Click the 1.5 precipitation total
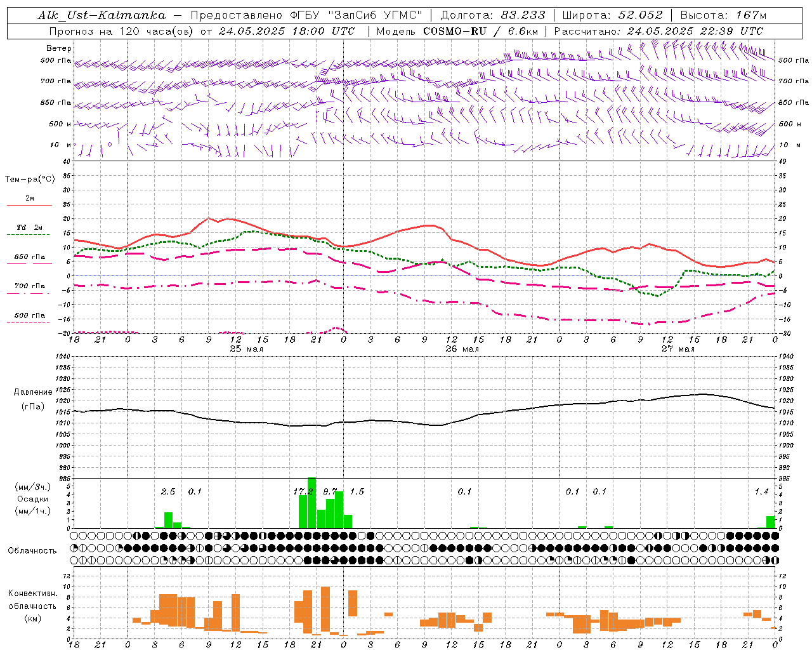The image size is (812, 650). 357,491
